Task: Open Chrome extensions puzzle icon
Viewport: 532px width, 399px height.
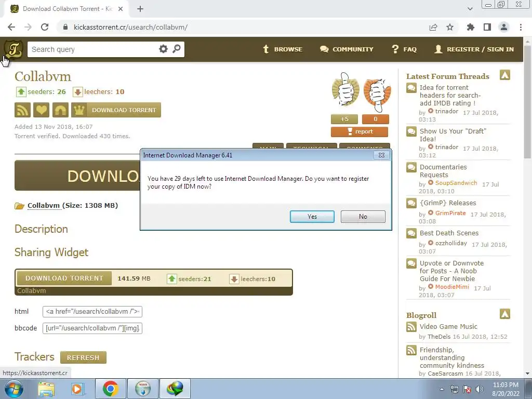Action: pyautogui.click(x=471, y=27)
